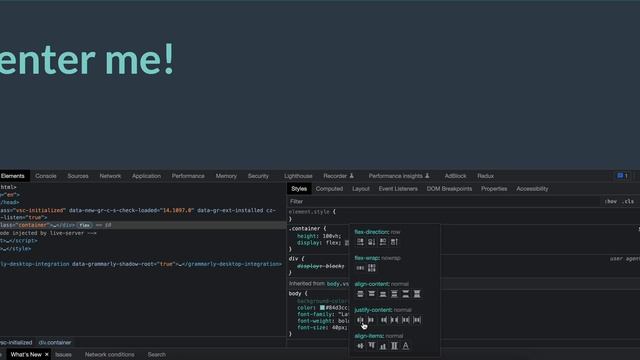Select vsc-initialized body in breadcrumb bar

(x=16, y=342)
